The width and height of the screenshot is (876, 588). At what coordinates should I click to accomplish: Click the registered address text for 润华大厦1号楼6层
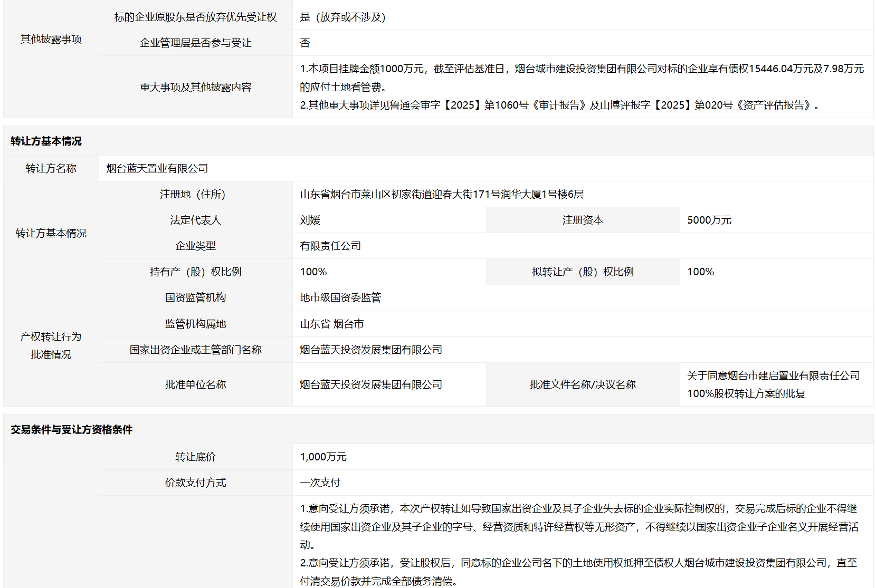[x=441, y=195]
